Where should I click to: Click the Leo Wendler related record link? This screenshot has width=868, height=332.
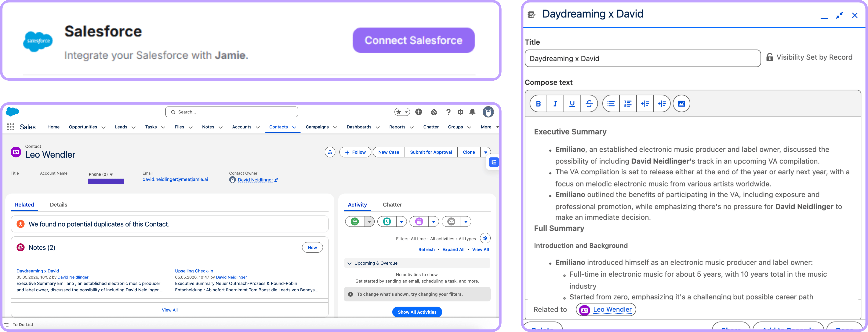(612, 310)
